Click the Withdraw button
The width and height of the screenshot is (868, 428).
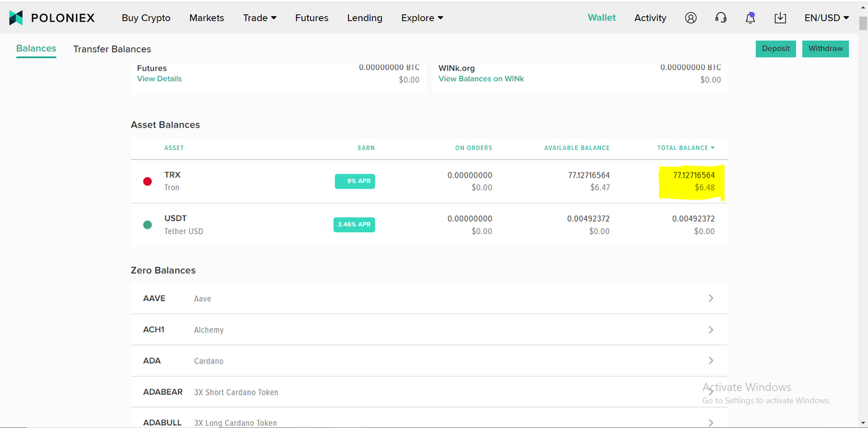click(825, 49)
